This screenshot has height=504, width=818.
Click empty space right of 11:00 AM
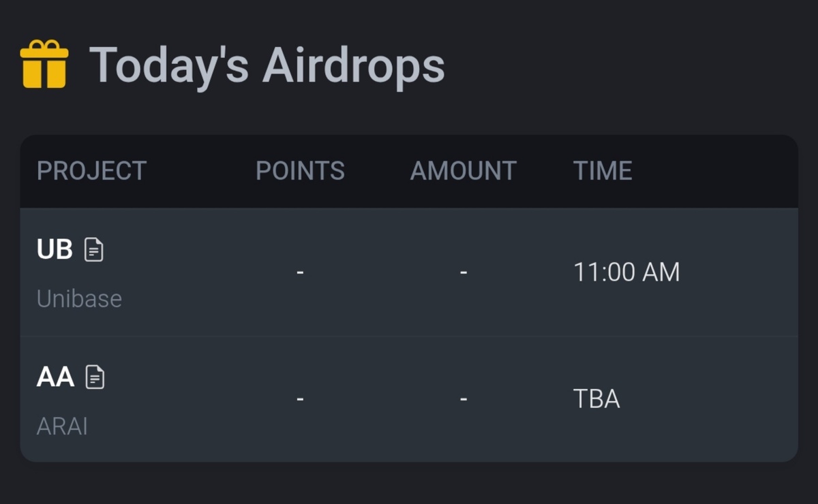[x=740, y=272]
